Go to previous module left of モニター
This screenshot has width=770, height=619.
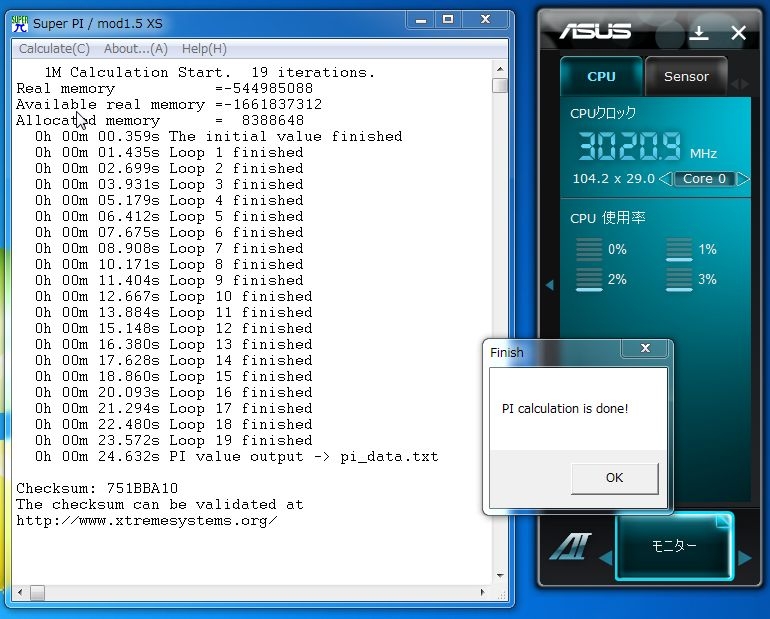tap(606, 558)
